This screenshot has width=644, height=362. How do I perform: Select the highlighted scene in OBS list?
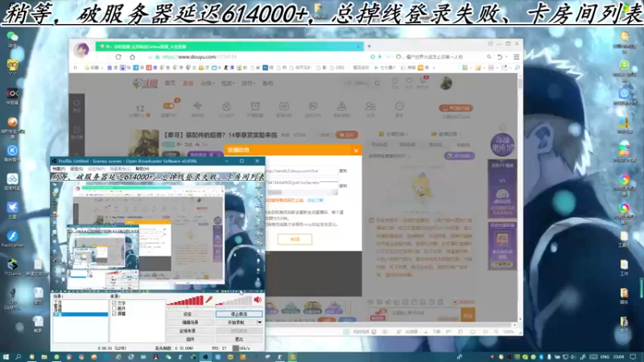pyautogui.click(x=80, y=315)
